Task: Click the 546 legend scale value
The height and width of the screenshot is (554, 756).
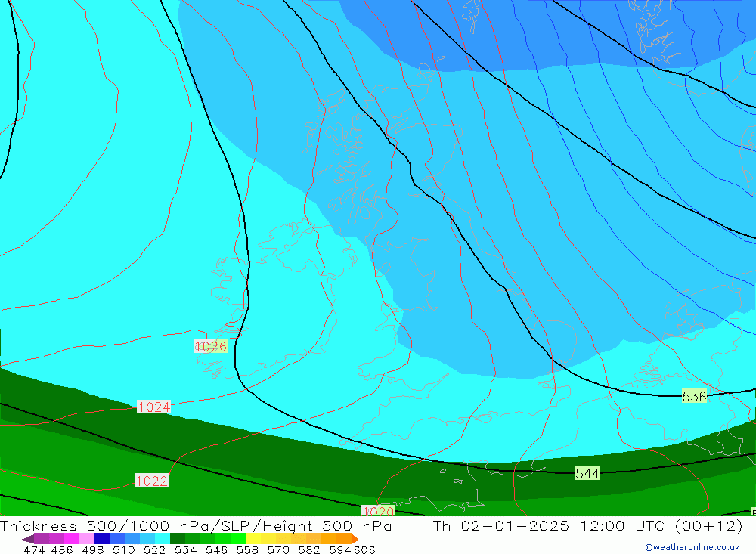Action: coord(217,549)
